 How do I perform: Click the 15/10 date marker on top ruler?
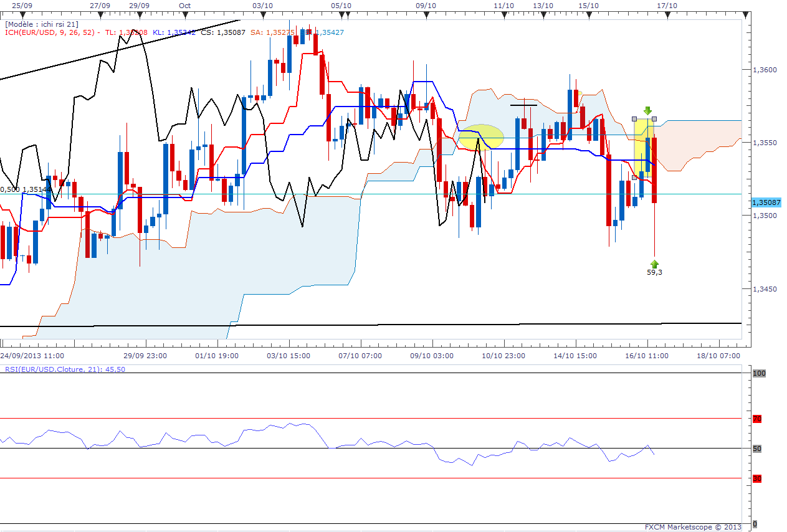coord(588,5)
